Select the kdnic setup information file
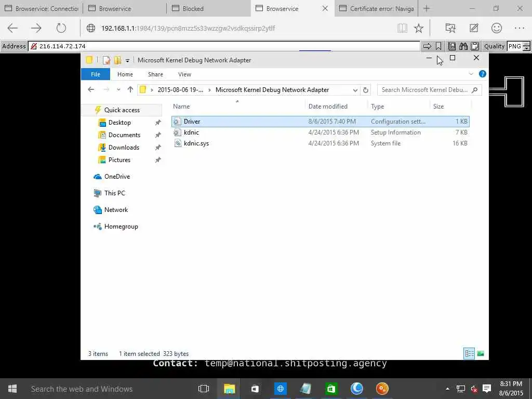This screenshot has height=399, width=532. click(x=320, y=132)
